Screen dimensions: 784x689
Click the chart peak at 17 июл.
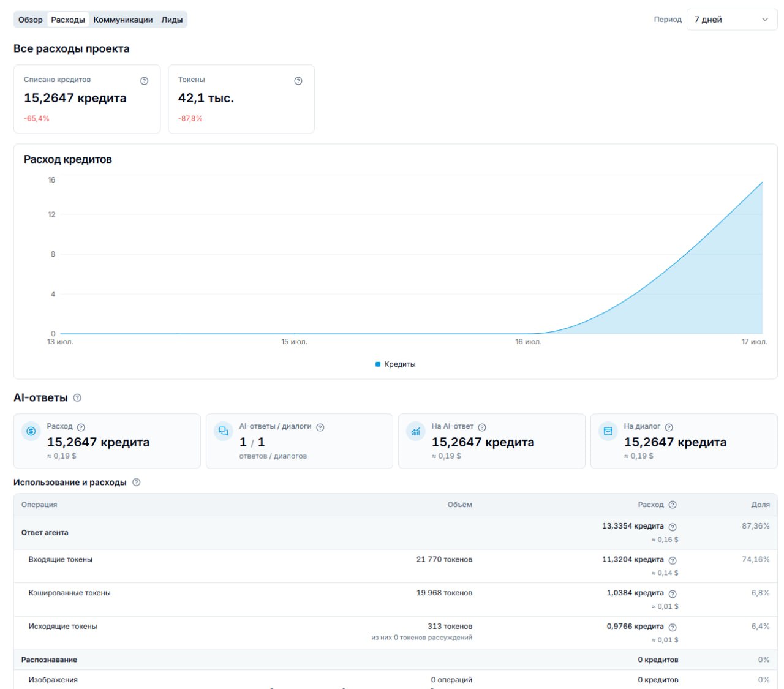pos(762,182)
